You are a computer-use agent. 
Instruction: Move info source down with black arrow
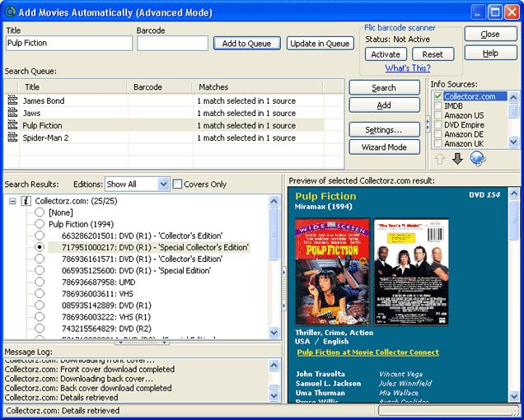tap(457, 158)
